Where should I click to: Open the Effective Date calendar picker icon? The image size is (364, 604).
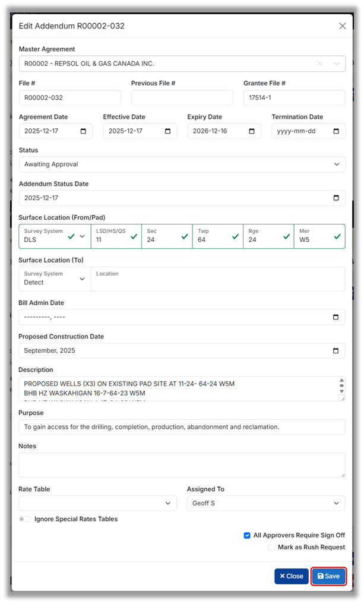pos(167,131)
